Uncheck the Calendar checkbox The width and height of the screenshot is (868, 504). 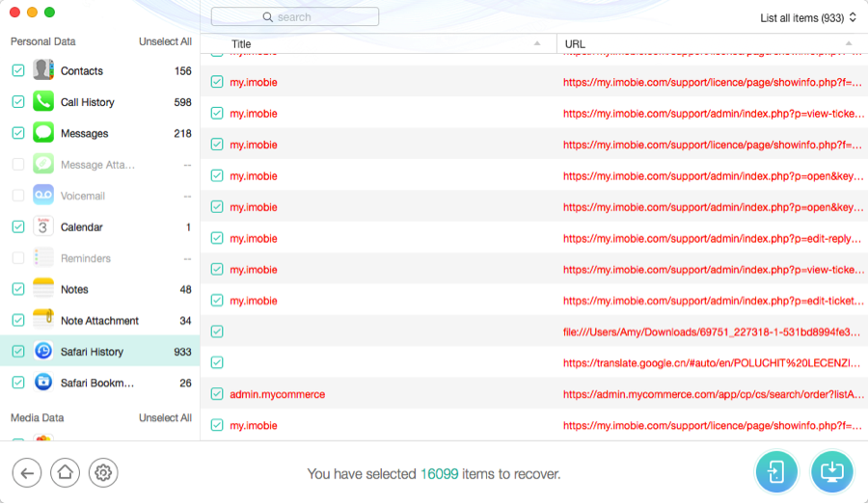coord(18,227)
